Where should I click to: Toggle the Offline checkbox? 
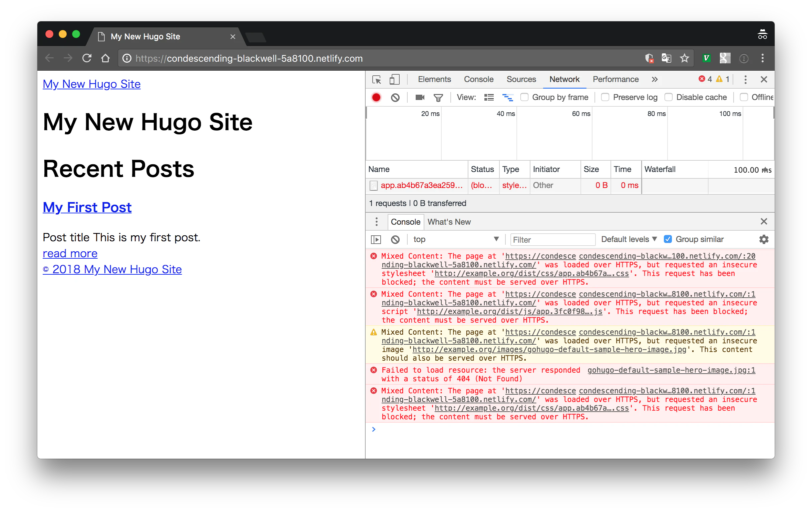click(x=744, y=97)
